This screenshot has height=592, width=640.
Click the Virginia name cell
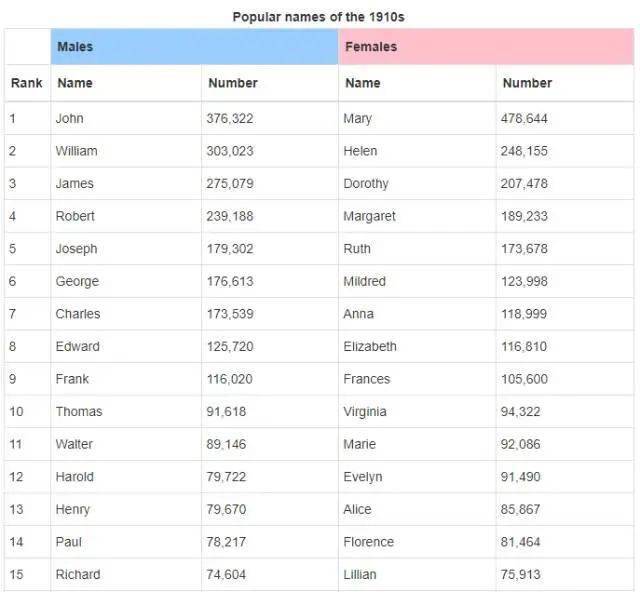coord(365,411)
